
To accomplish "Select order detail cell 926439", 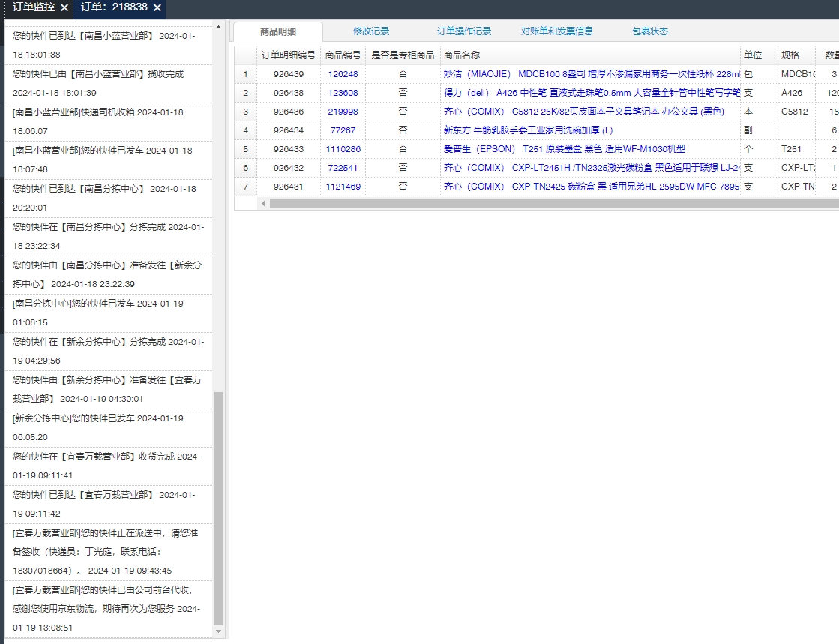I will [x=289, y=73].
